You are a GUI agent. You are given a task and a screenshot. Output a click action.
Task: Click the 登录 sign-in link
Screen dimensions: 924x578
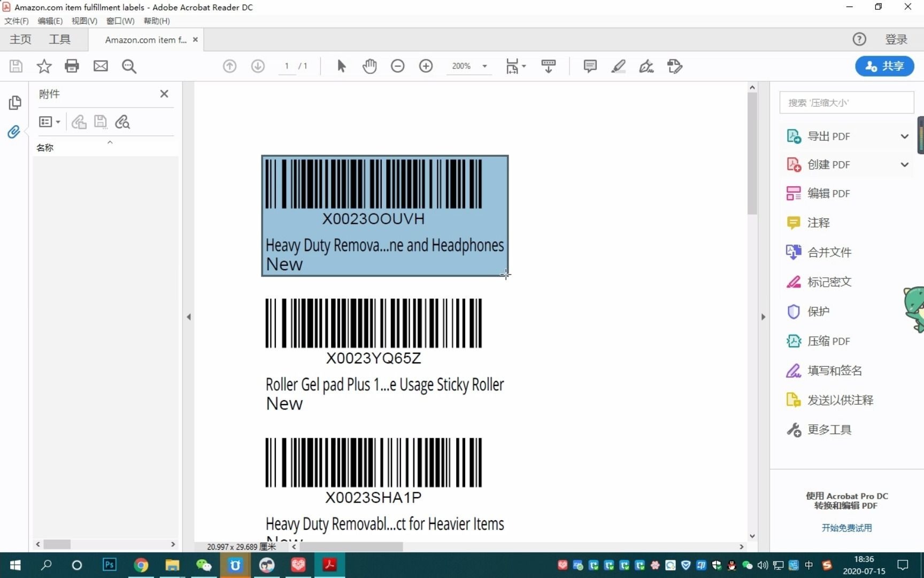click(896, 39)
